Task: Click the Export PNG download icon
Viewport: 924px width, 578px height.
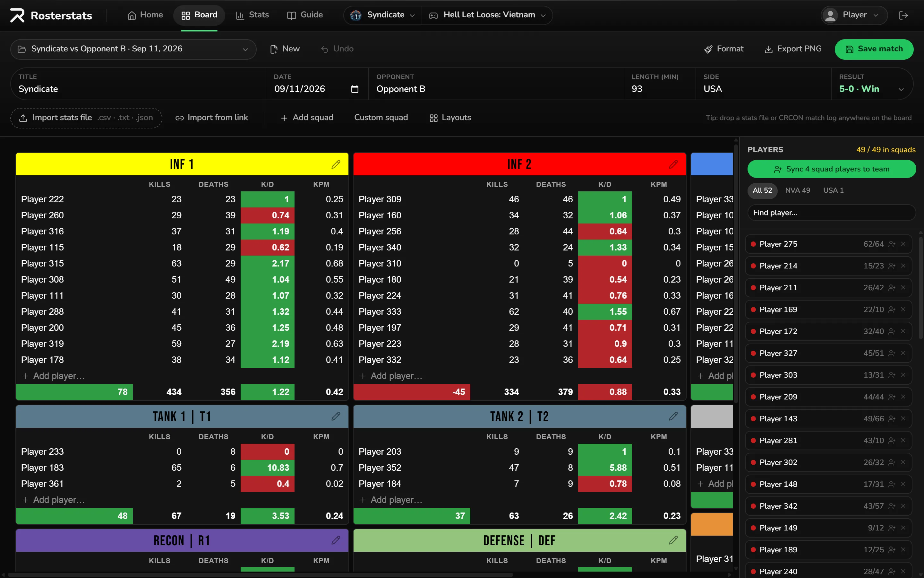Action: coord(768,49)
